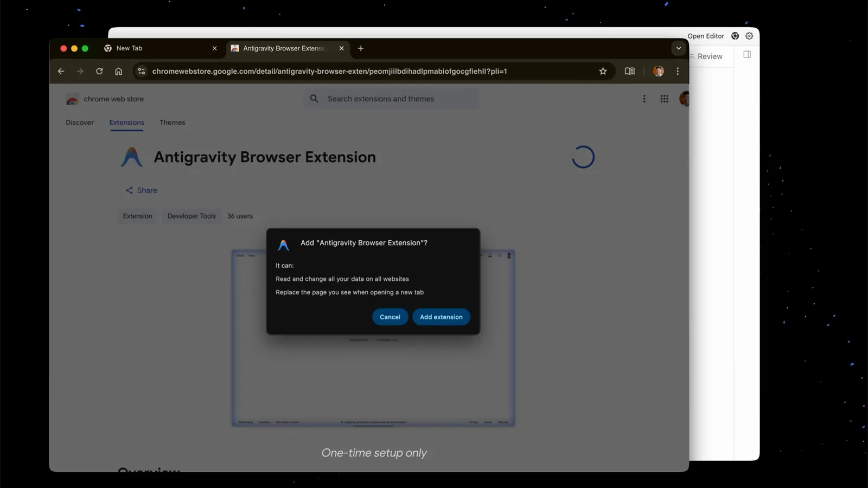Click the browser back arrow

pyautogui.click(x=61, y=71)
